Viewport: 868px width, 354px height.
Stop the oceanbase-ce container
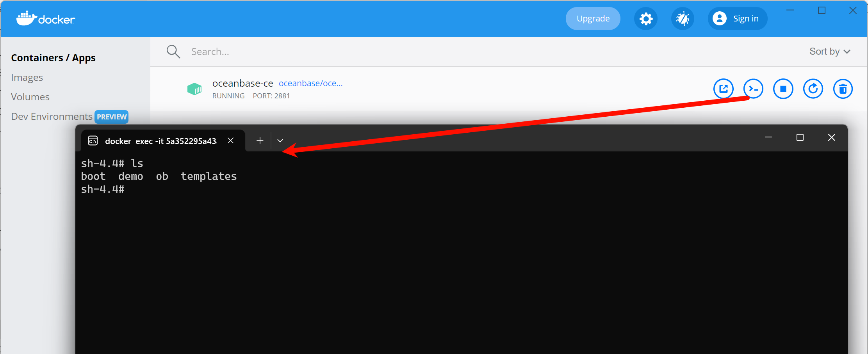[783, 89]
